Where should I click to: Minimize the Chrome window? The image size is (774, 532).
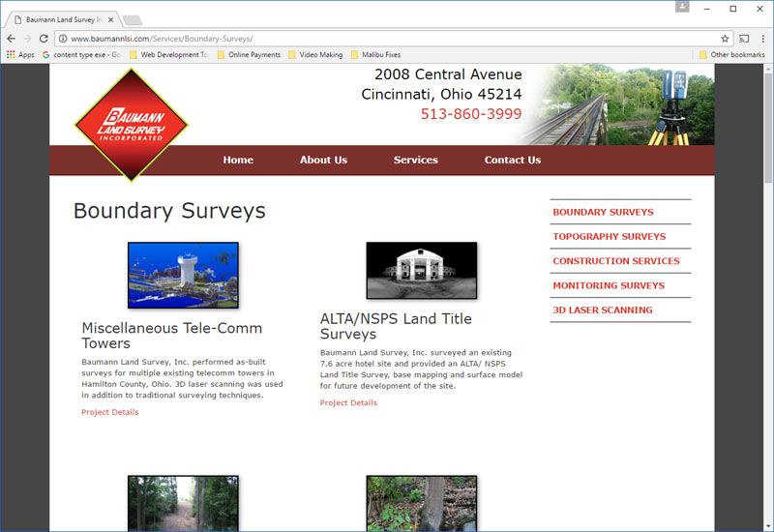pyautogui.click(x=707, y=9)
